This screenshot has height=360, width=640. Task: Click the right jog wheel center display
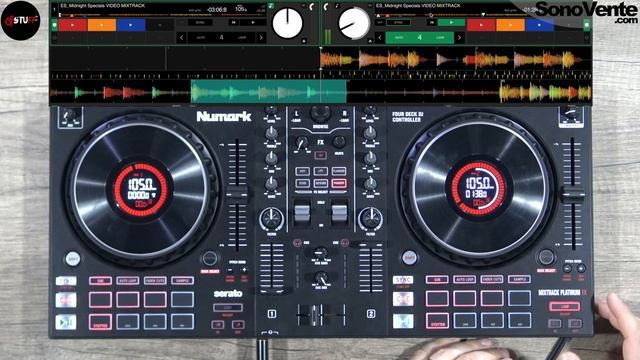pyautogui.click(x=478, y=188)
